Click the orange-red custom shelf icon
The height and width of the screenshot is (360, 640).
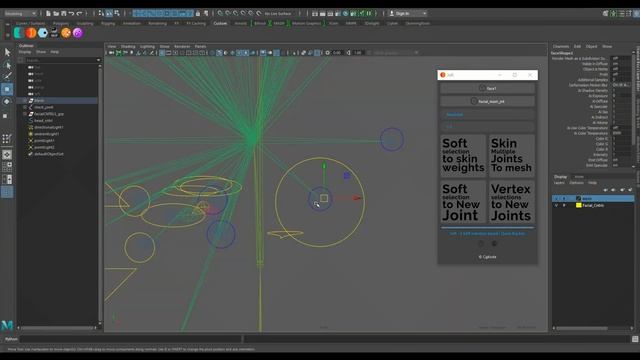click(31, 33)
